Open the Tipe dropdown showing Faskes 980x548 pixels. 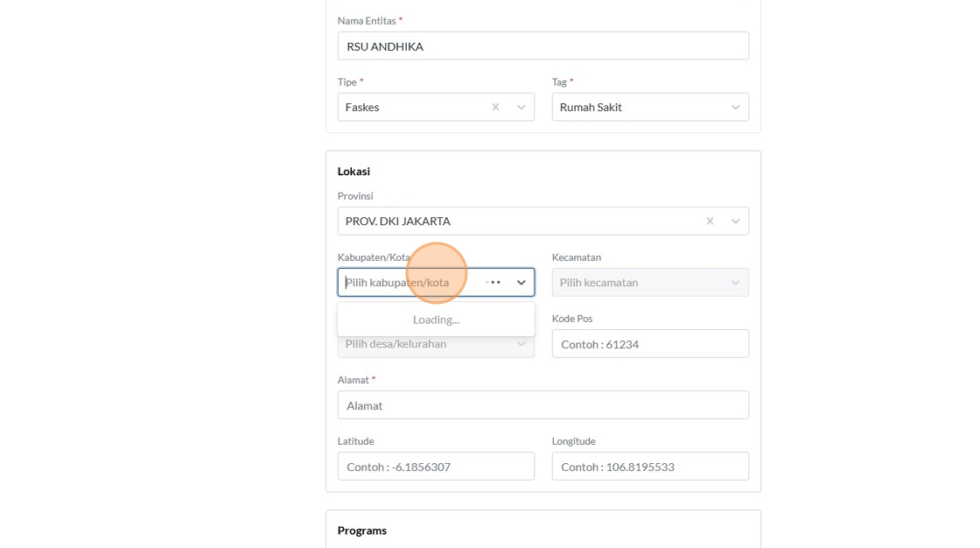pyautogui.click(x=411, y=107)
